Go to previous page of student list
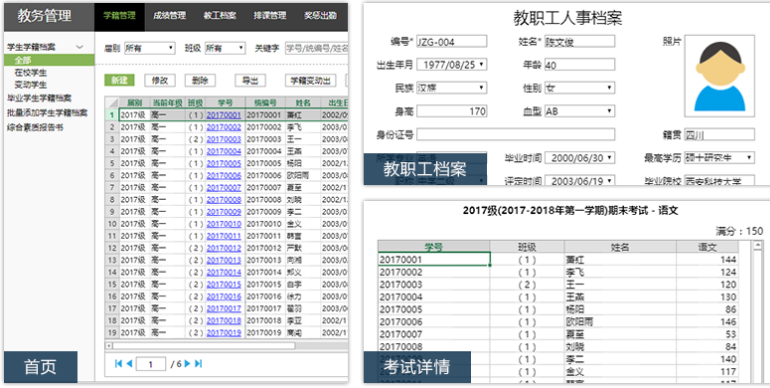Viewport: 770px width, 388px height. (129, 363)
